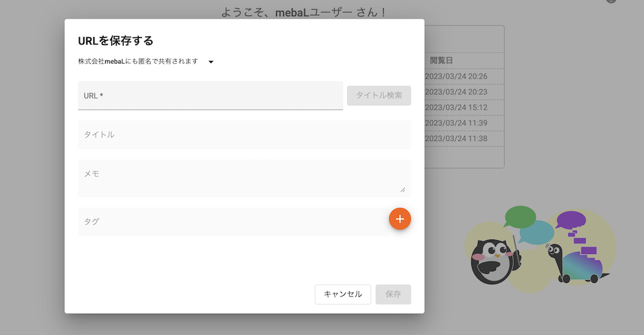Add a tag with the orange plus button
The height and width of the screenshot is (335, 644).
click(x=400, y=218)
